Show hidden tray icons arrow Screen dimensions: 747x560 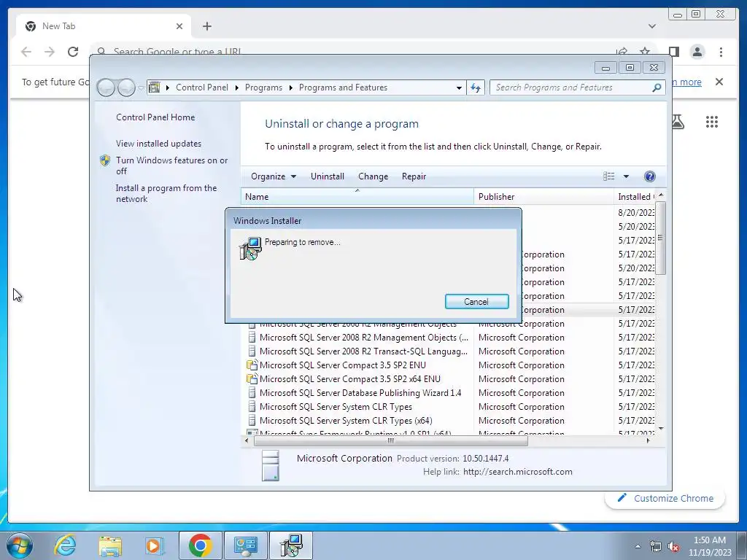click(638, 546)
